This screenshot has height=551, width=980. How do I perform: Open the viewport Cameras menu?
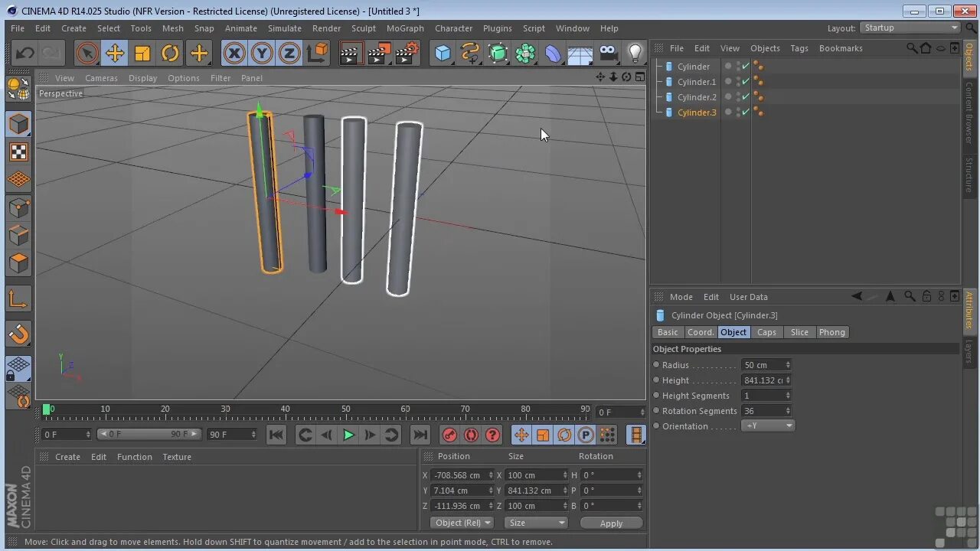tap(101, 78)
